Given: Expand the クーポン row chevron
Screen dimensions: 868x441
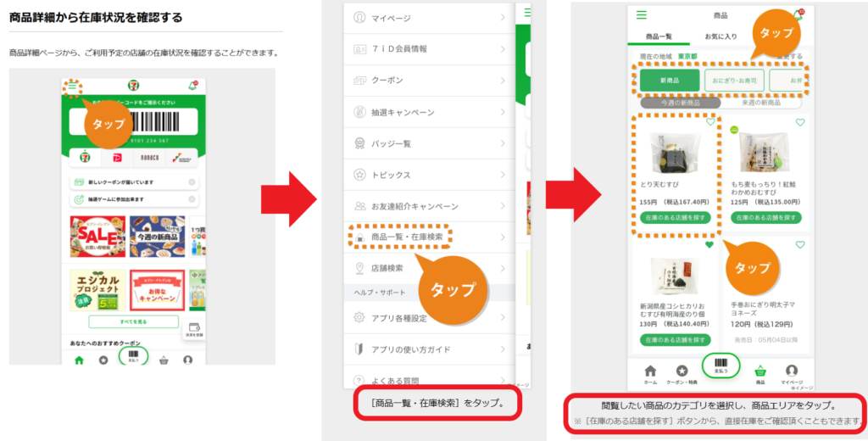Looking at the screenshot, I should coord(502,81).
